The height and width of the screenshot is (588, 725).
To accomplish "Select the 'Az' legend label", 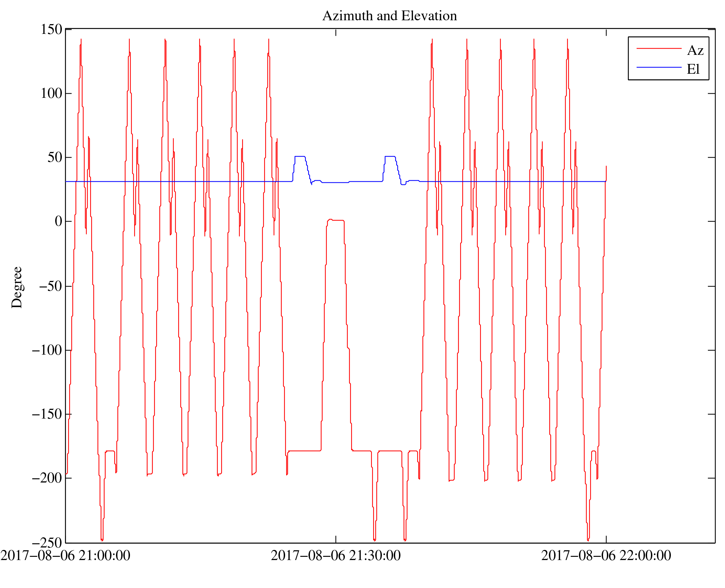I will coord(695,51).
